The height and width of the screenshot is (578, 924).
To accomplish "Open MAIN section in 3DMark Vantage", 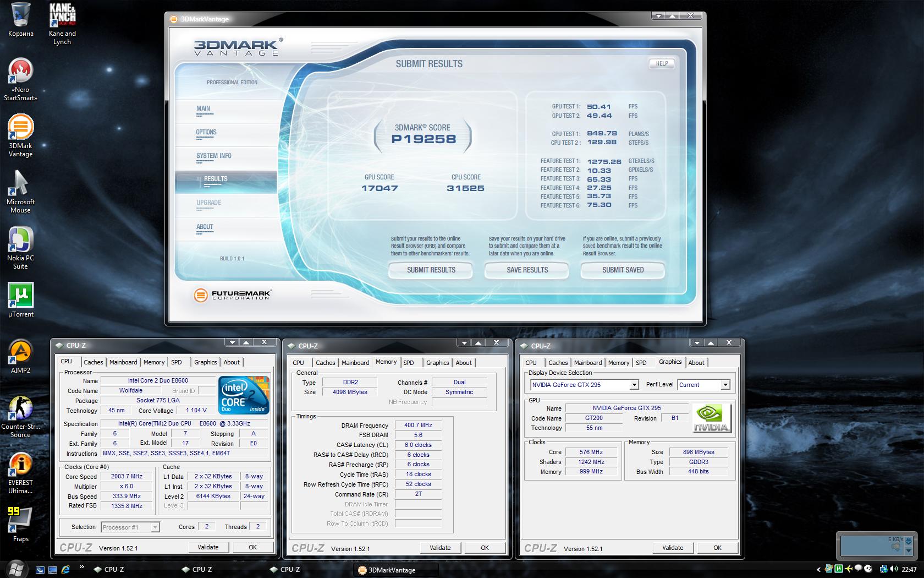I will (203, 108).
